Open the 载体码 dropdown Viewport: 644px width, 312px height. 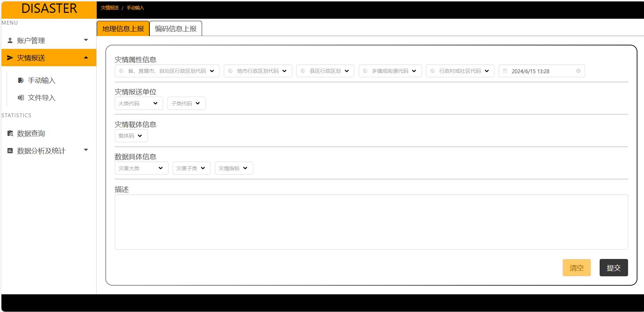131,136
